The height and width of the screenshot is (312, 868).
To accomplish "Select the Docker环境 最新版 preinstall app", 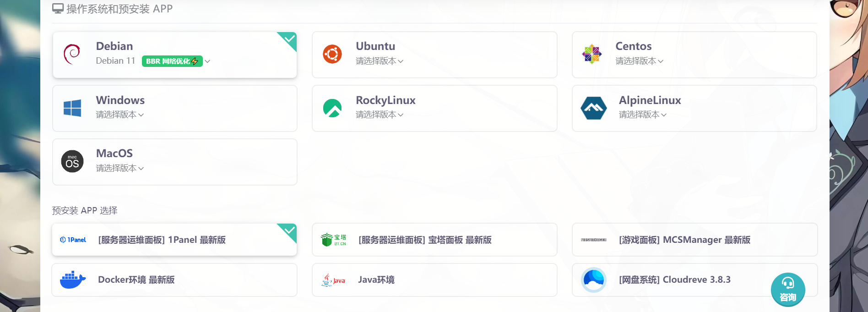I will click(x=174, y=279).
